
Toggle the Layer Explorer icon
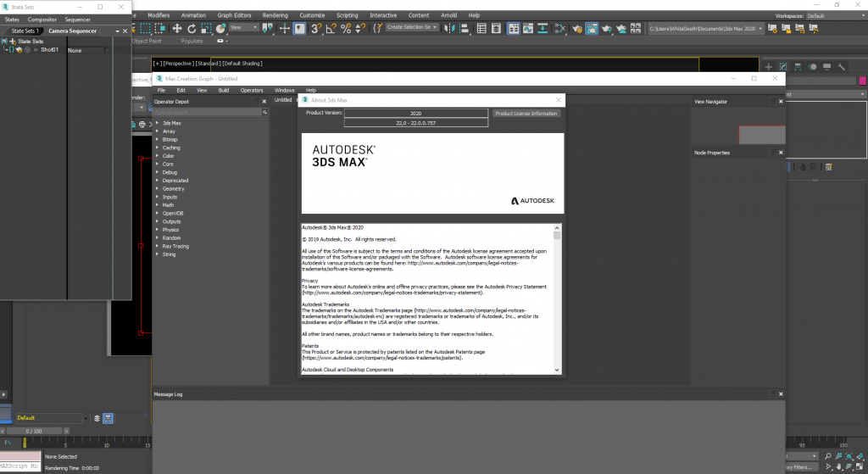(496, 28)
